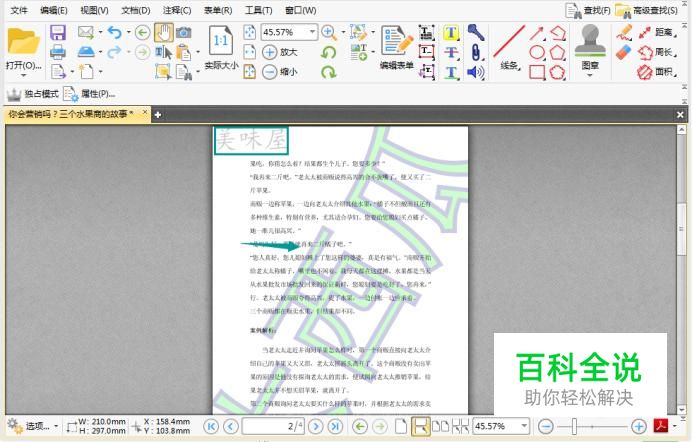Open the status bar zoom percentage dropdown
Viewport: 692px width, 442px height.
524,426
